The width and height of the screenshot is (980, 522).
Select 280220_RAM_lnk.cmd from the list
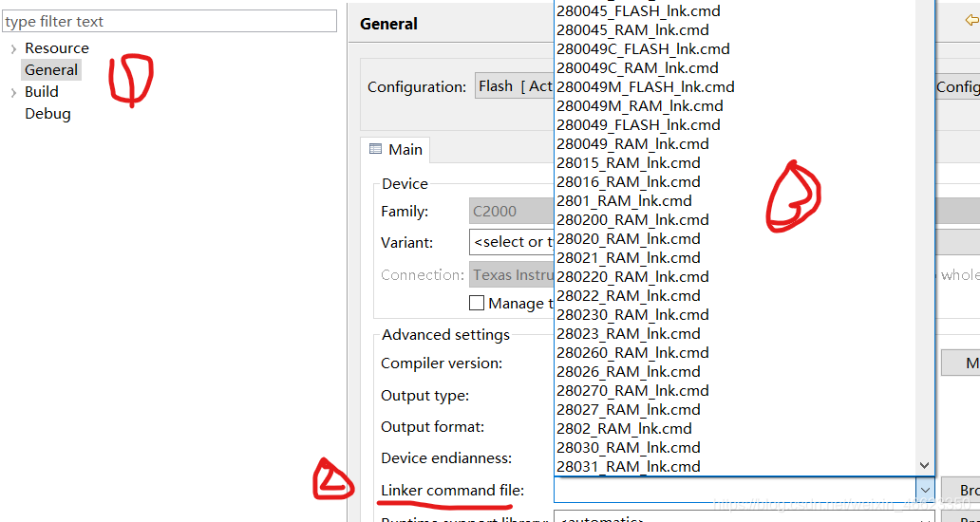click(632, 276)
